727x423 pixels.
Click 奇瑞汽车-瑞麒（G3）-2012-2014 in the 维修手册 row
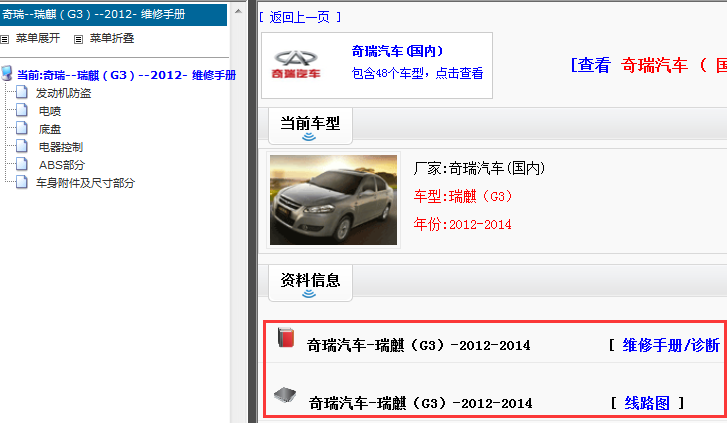coord(418,346)
